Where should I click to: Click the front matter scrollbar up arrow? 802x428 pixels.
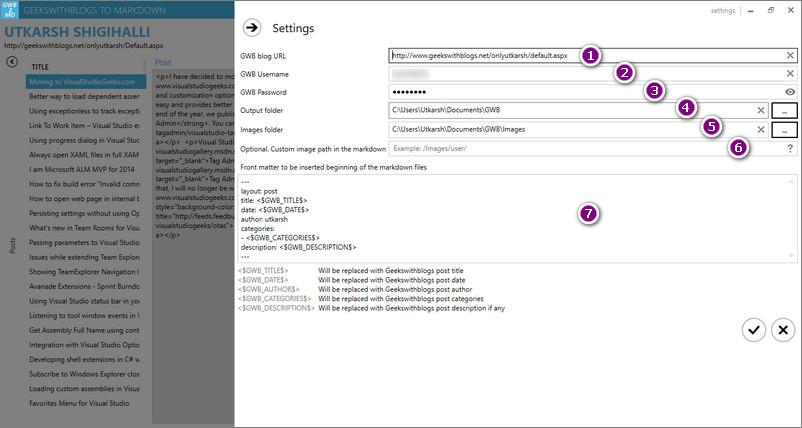pos(792,181)
